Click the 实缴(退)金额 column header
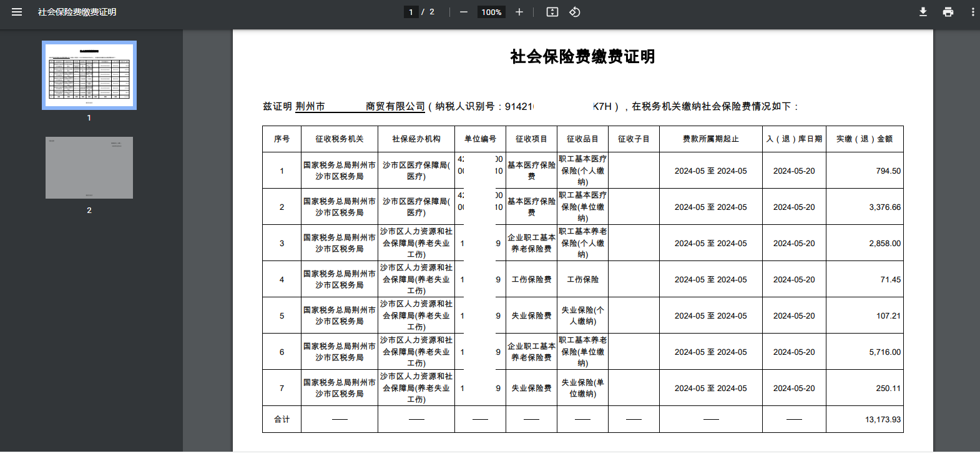This screenshot has height=456, width=980. click(x=865, y=139)
